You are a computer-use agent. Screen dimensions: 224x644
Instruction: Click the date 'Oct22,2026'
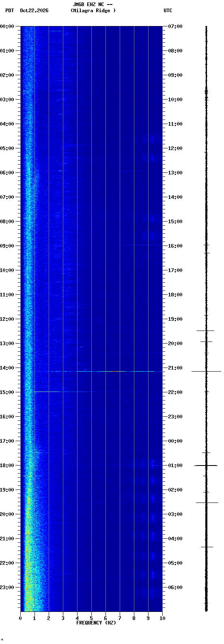tap(34, 11)
